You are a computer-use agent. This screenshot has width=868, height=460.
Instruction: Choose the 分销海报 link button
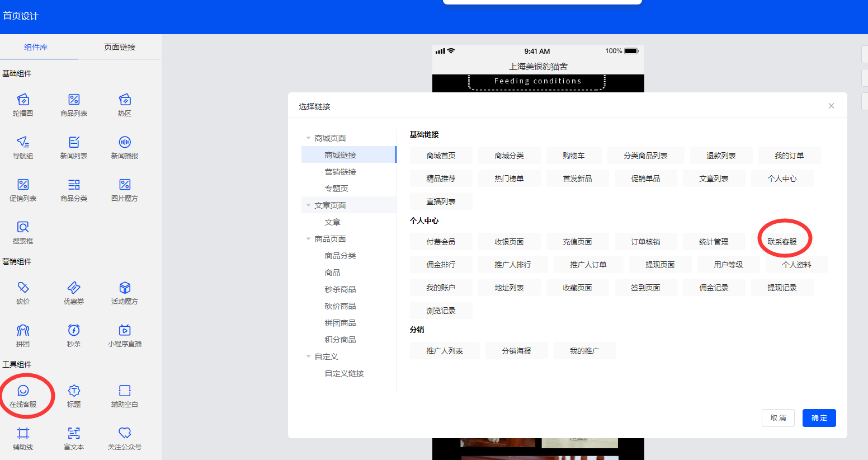[516, 351]
